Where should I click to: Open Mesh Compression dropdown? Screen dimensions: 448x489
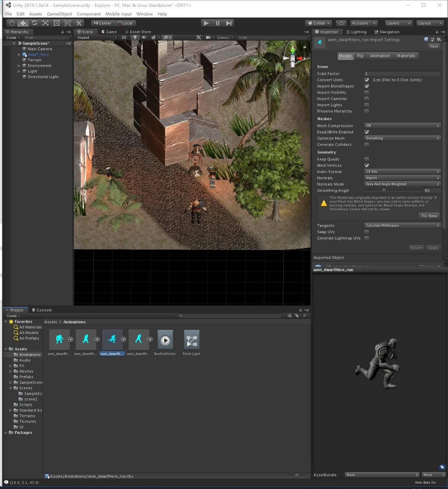pos(402,126)
